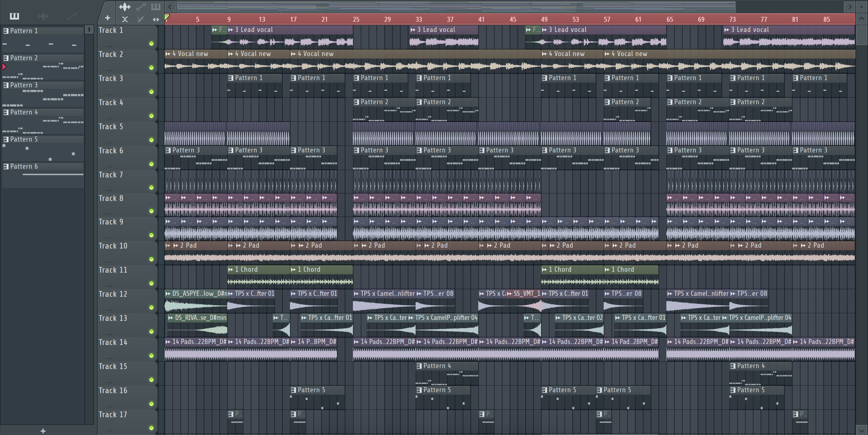The width and height of the screenshot is (868, 435).
Task: Click the small button in the top-right corner
Action: pyautogui.click(x=862, y=6)
